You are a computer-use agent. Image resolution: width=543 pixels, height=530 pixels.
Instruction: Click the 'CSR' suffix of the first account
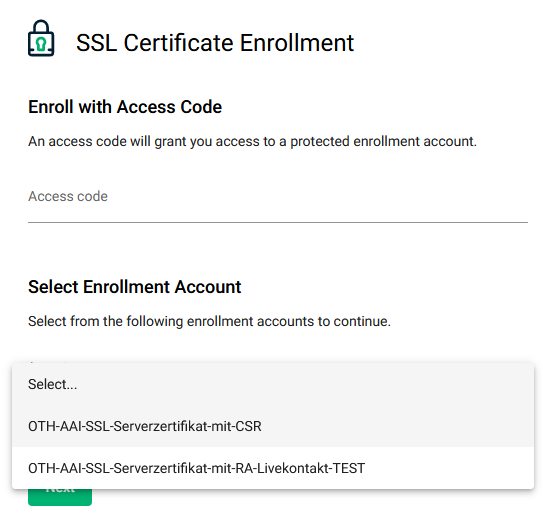[x=248, y=426]
